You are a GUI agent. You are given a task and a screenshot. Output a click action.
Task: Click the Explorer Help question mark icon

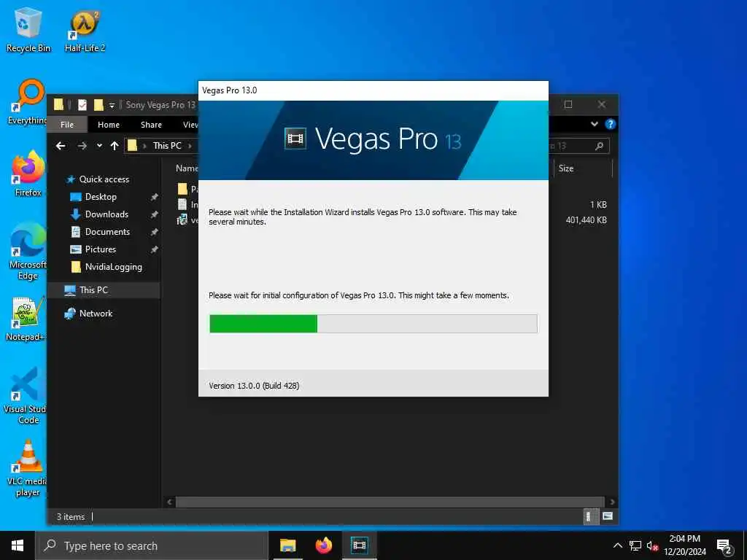(610, 124)
